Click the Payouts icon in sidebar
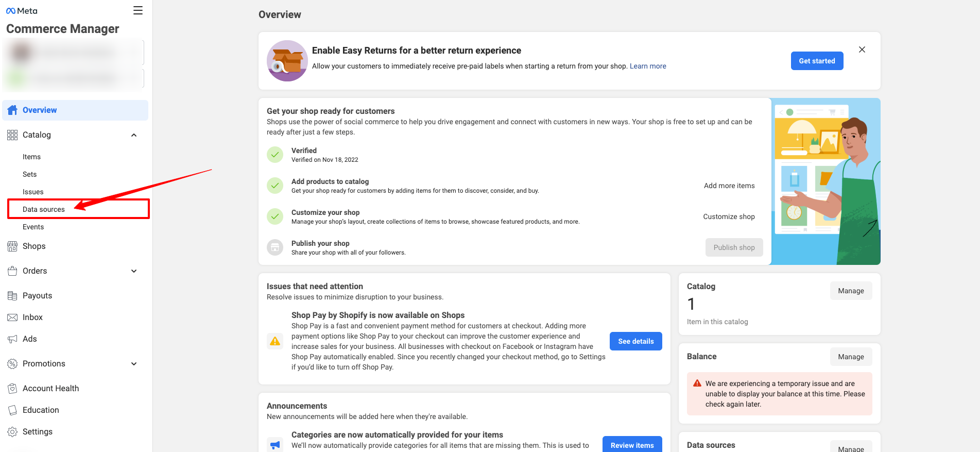This screenshot has height=452, width=980. pyautogui.click(x=12, y=296)
